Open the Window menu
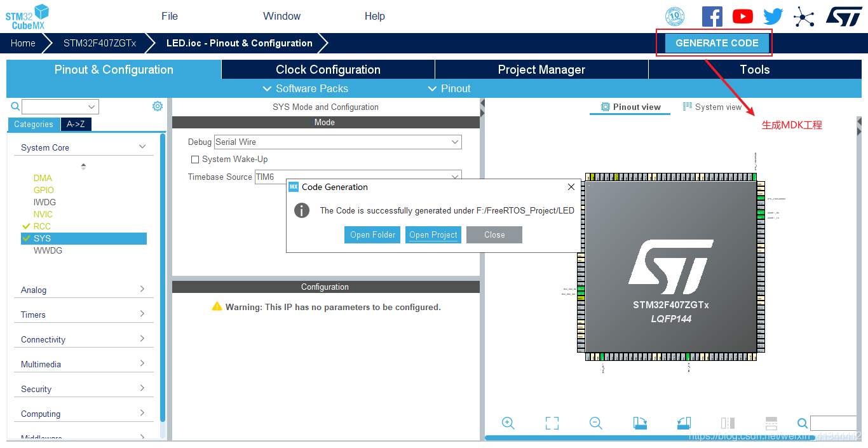The height and width of the screenshot is (448, 868). click(x=282, y=17)
